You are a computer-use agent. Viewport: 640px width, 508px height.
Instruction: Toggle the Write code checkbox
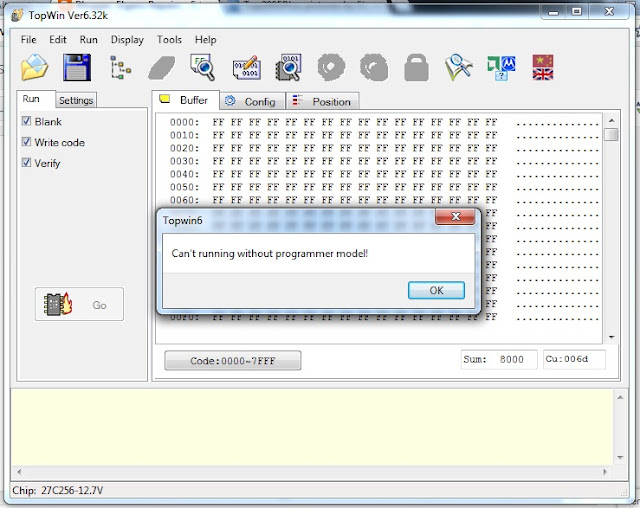coord(27,142)
